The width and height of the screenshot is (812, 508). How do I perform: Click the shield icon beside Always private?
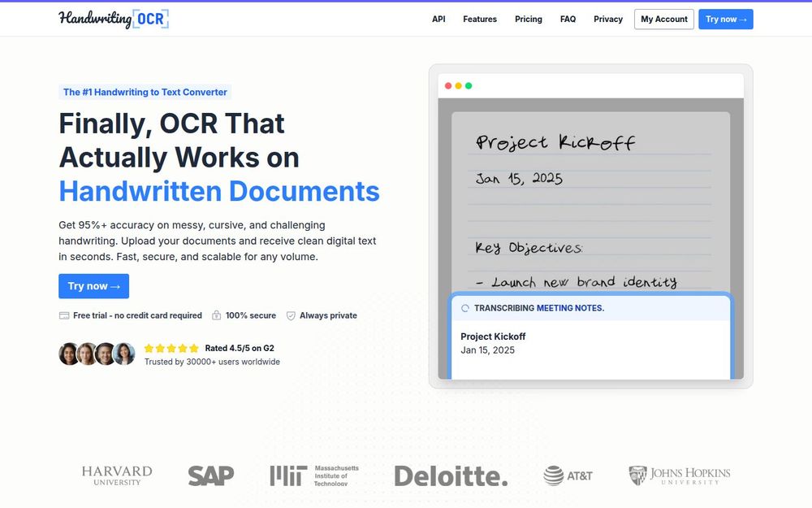click(291, 315)
